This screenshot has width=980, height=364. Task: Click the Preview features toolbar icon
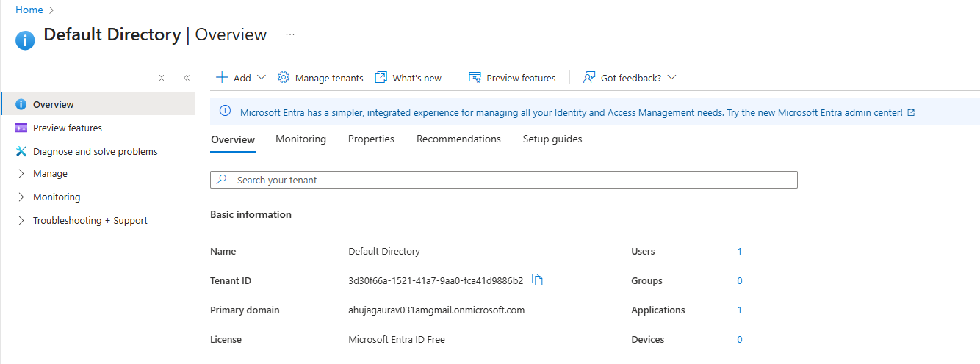475,78
